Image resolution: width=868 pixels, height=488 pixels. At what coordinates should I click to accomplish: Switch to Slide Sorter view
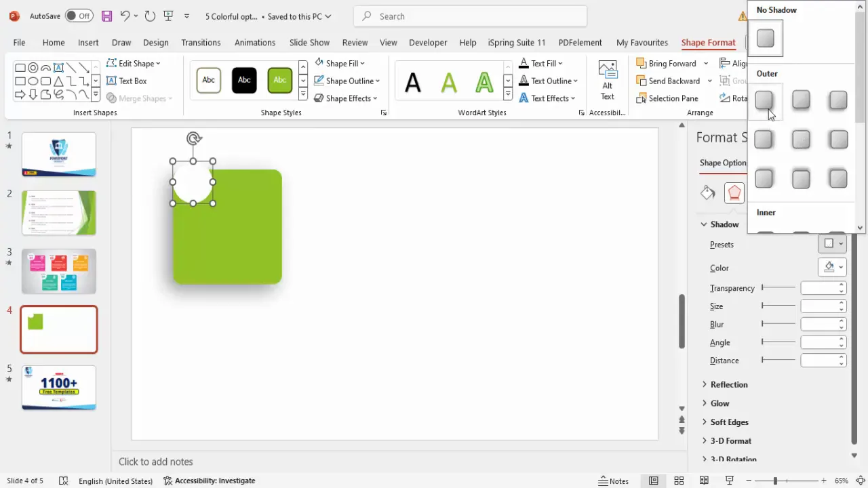click(679, 481)
